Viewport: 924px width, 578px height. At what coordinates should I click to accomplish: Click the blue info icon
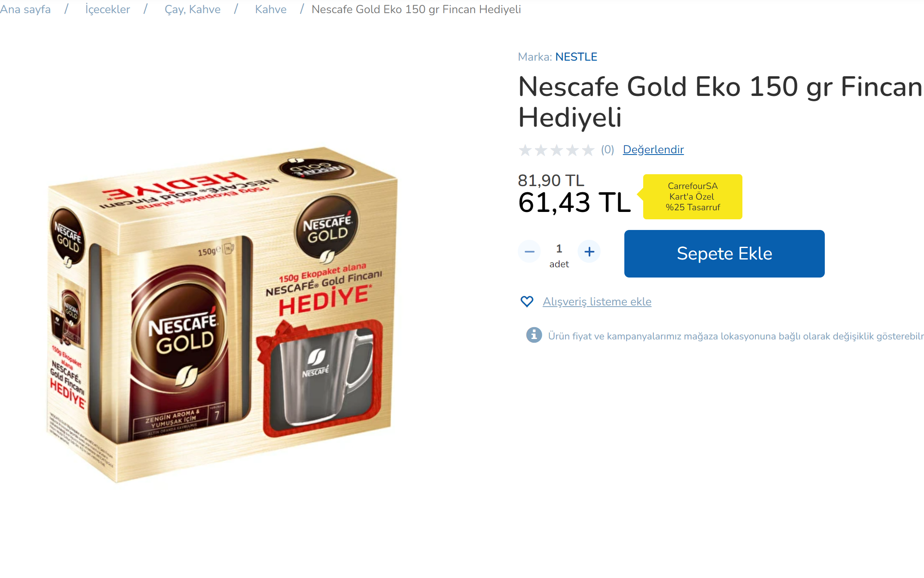click(534, 335)
